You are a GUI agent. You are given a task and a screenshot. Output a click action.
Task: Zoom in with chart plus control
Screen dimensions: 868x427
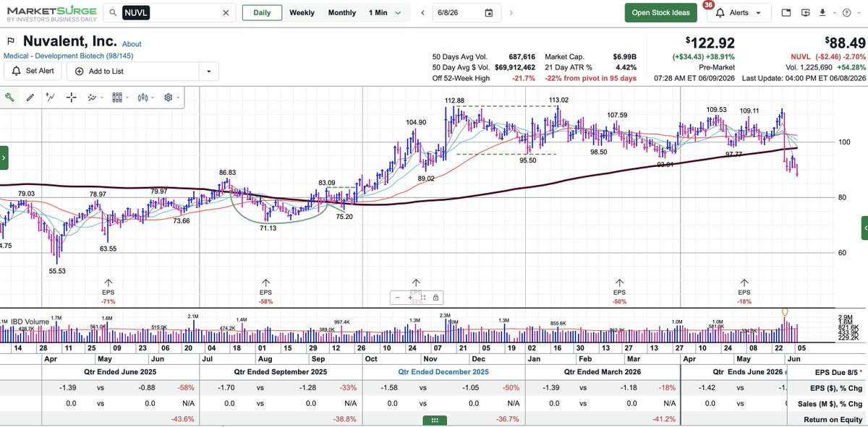click(410, 297)
